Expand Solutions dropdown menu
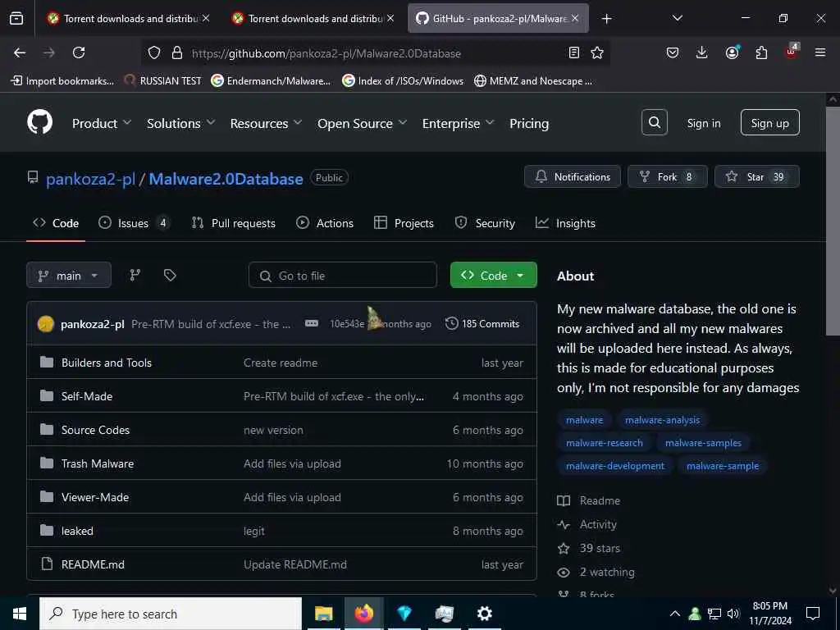840x630 pixels. (x=181, y=123)
